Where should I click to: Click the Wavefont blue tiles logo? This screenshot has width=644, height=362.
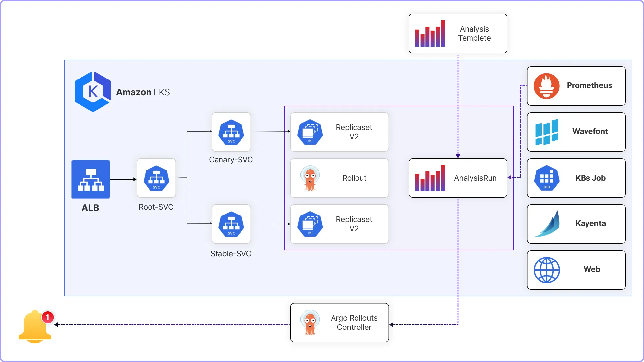[547, 132]
